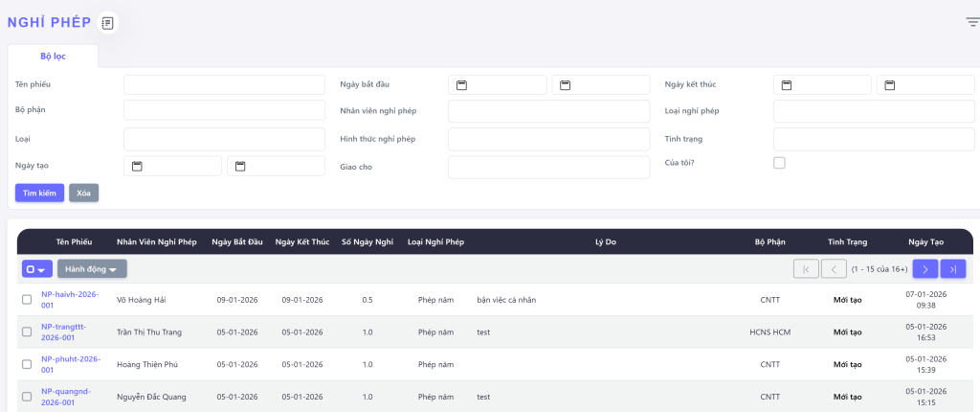The image size is (980, 412).
Task: Check the row for Trần Thị Thu Trang
Action: [x=27, y=332]
